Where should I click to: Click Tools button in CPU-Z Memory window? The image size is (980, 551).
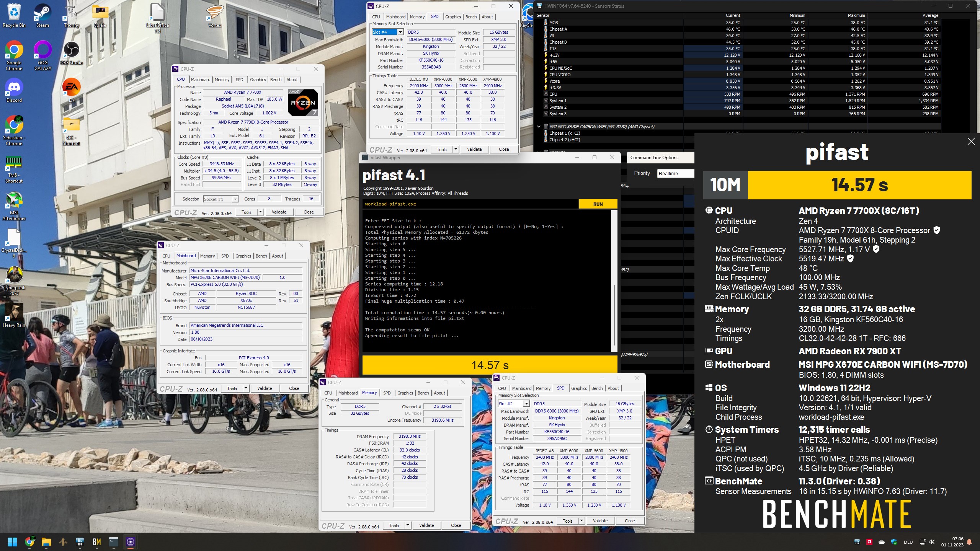click(394, 525)
